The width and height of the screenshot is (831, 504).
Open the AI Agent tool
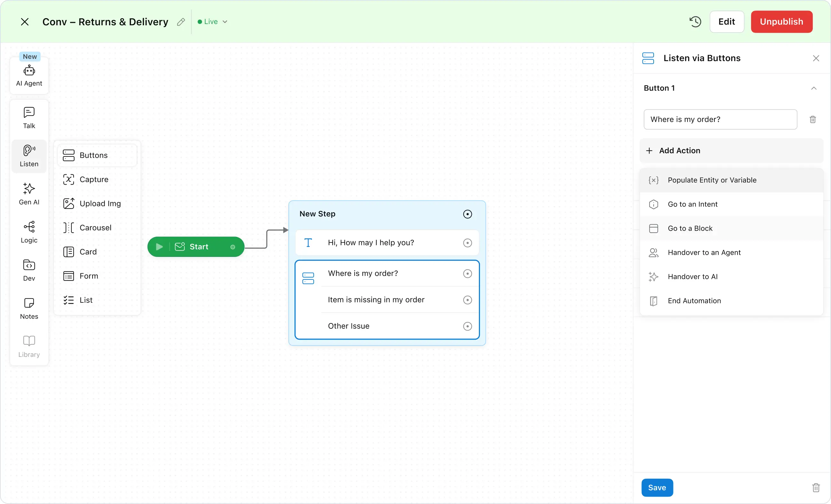[x=29, y=76]
